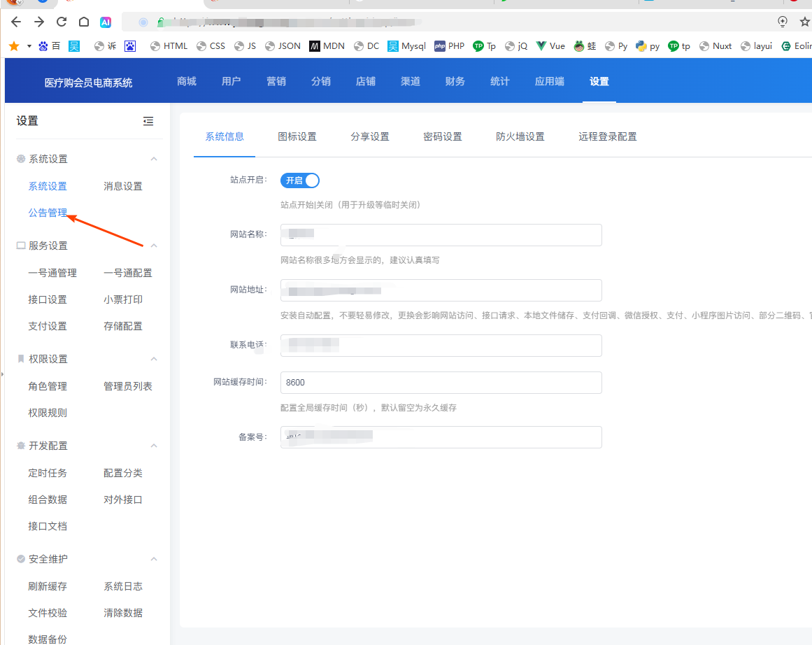
Task: Open the favorites dropdown arrow beside the star
Action: coord(29,46)
